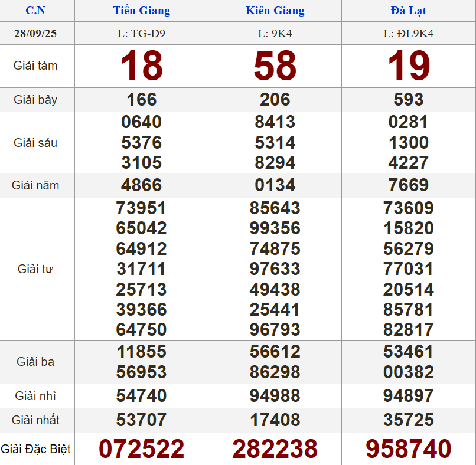Click the Kiên Giang special prize 282238
This screenshot has height=465, width=476.
(x=275, y=449)
